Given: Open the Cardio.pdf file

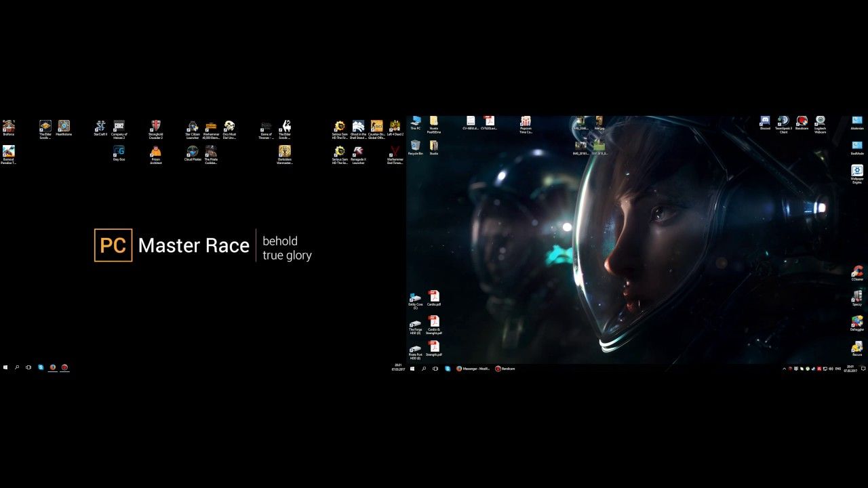Looking at the screenshot, I should [434, 298].
